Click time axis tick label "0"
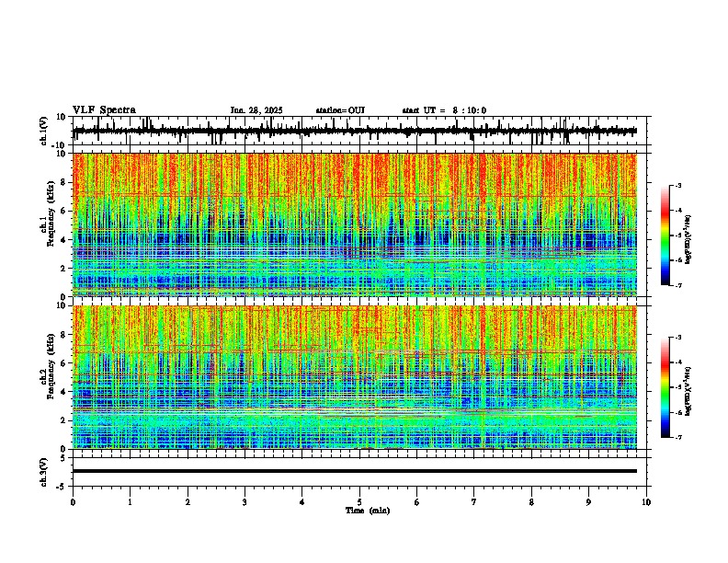728x563 pixels. pos(73,502)
